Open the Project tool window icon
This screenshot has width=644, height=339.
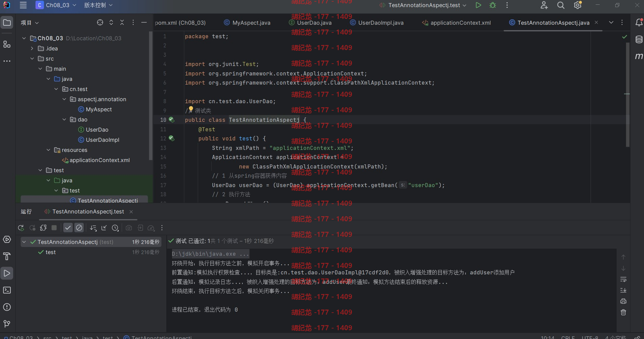pos(7,23)
